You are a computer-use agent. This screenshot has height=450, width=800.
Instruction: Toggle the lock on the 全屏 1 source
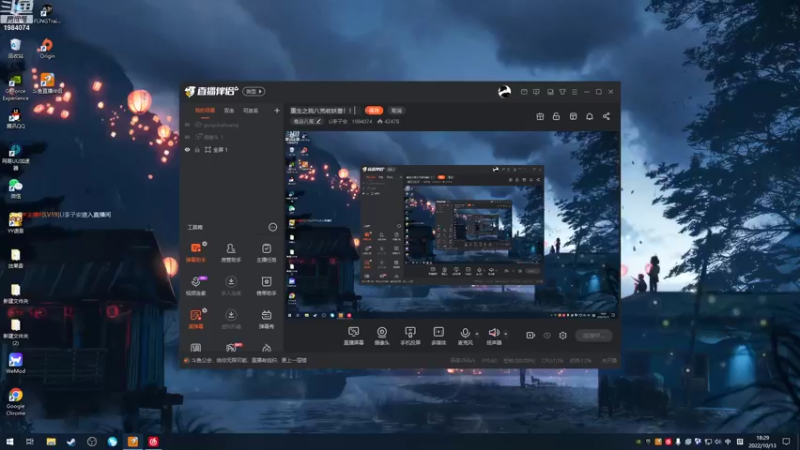pyautogui.click(x=197, y=149)
